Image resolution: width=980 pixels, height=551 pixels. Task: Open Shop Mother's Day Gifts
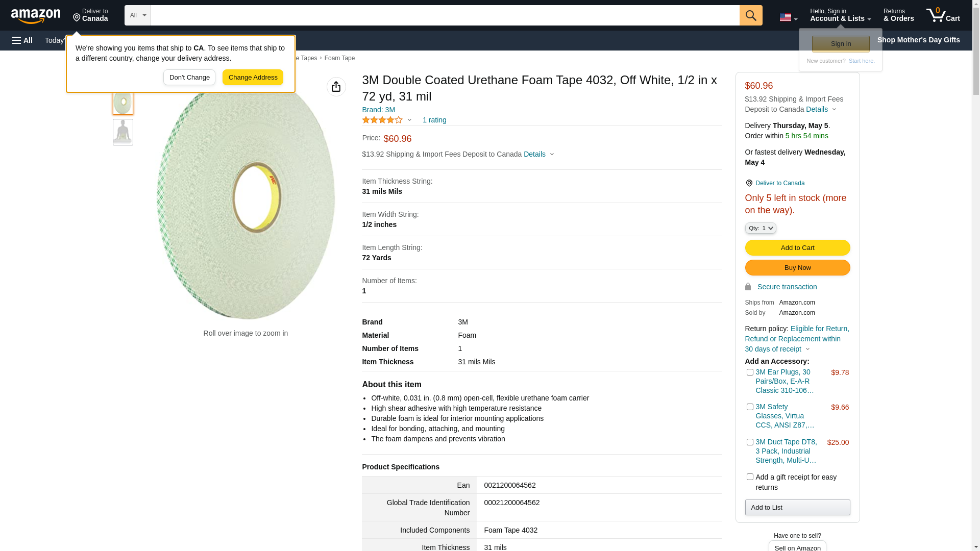point(918,40)
